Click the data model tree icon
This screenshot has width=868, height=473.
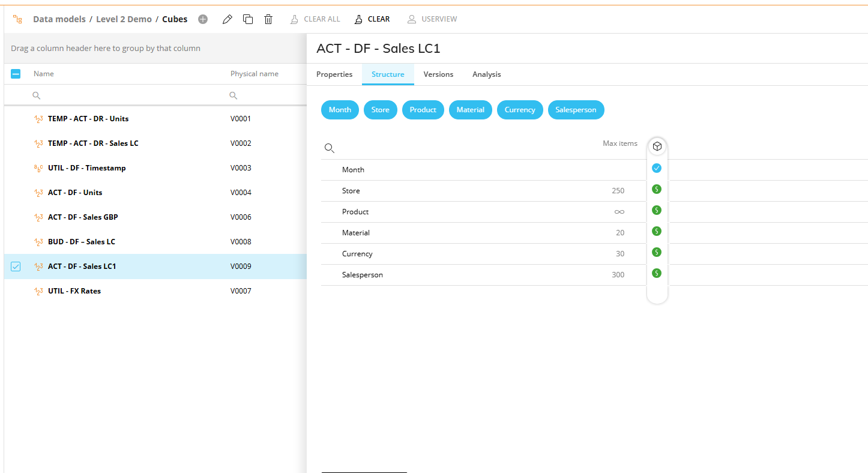(x=17, y=19)
